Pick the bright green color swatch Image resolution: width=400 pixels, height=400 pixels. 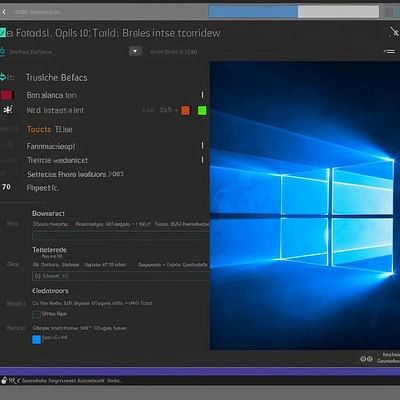coord(202,110)
